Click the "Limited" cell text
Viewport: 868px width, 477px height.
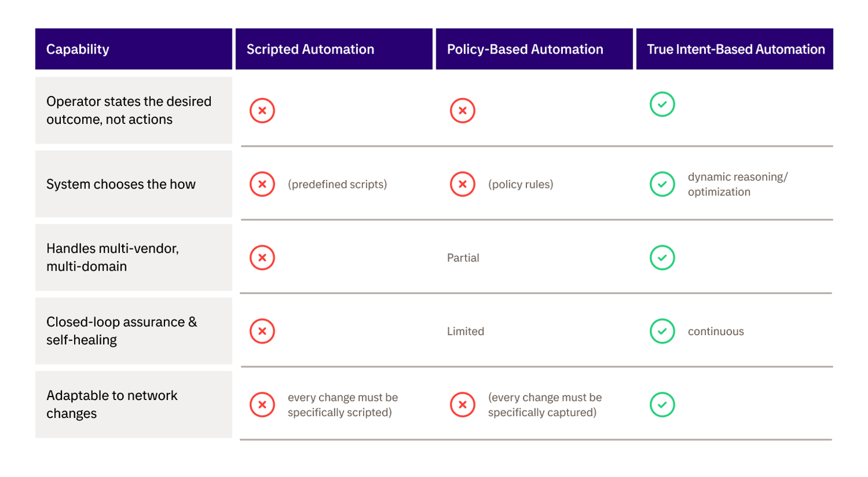(x=466, y=332)
